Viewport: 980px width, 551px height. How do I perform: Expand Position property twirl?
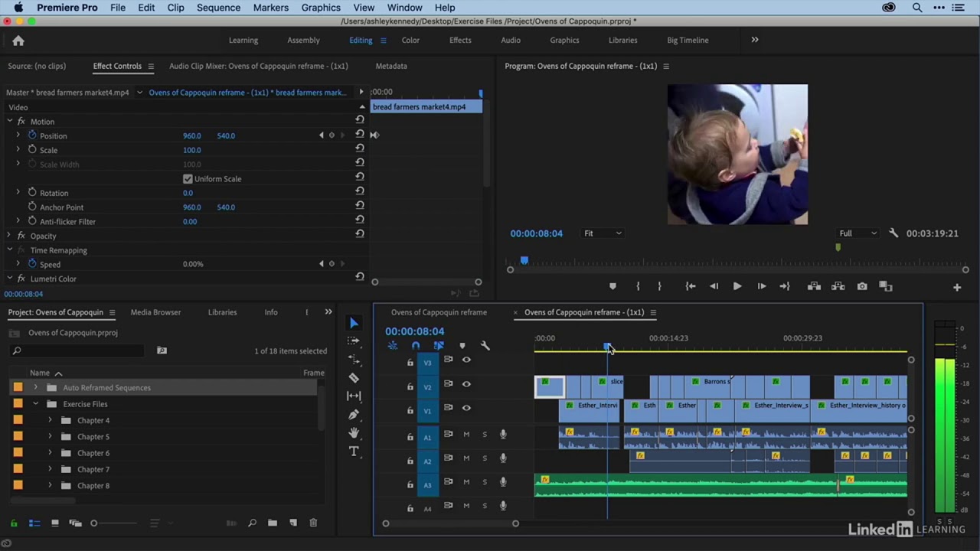tap(18, 135)
